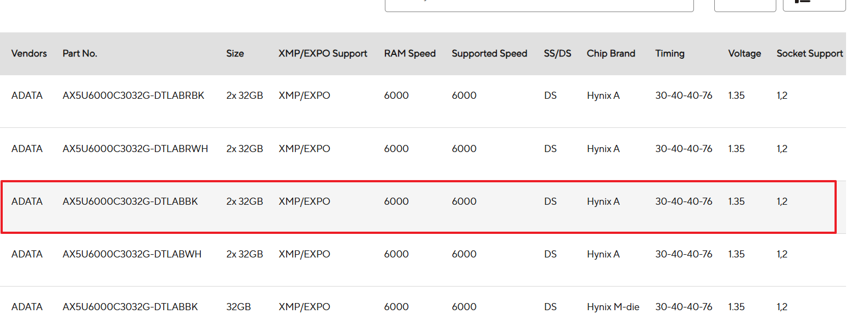Click timing 30-40-40-76 in the DTLABWH row

tap(684, 254)
